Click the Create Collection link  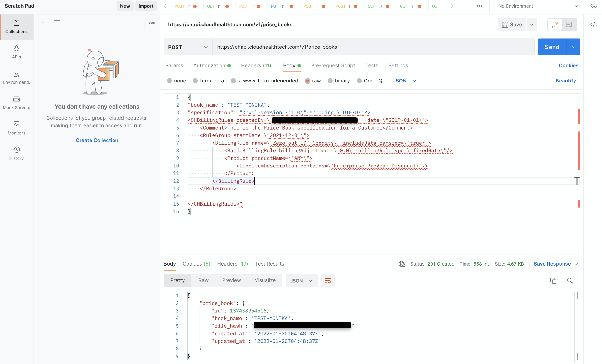click(97, 140)
